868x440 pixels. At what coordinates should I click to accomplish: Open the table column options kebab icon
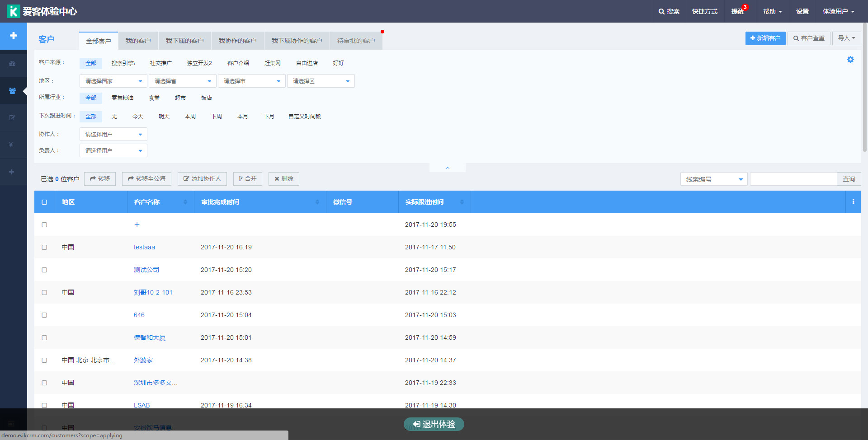pos(853,201)
